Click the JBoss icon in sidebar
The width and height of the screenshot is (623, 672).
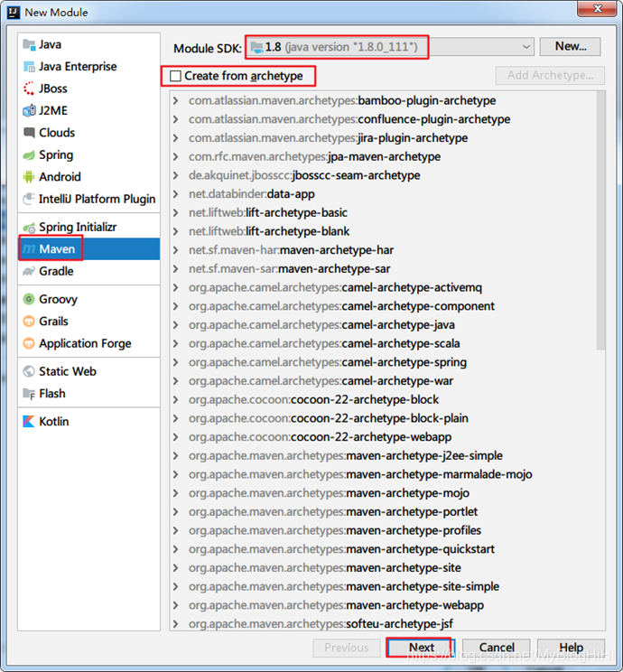pyautogui.click(x=29, y=89)
